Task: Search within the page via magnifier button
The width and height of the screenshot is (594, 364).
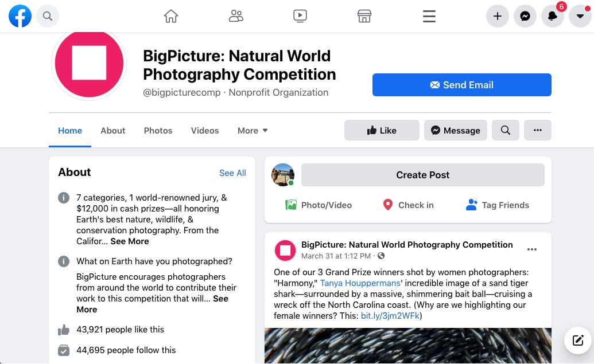Action: tap(506, 130)
